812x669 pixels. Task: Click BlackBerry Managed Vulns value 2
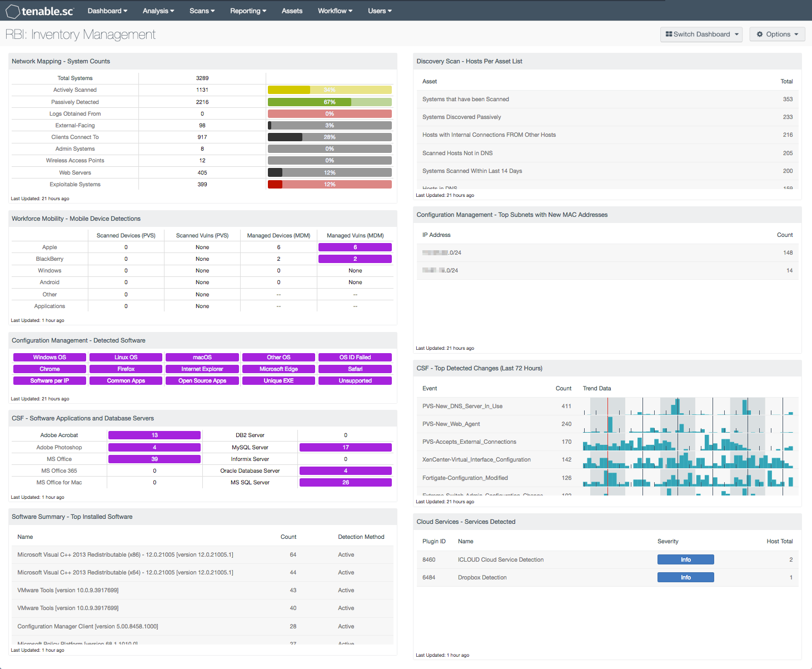pos(355,259)
